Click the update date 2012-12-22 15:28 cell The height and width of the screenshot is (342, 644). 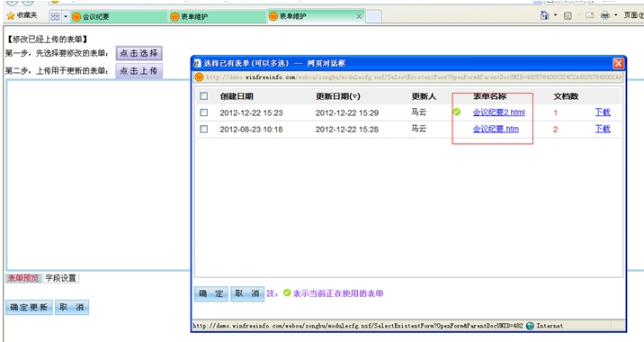(347, 129)
